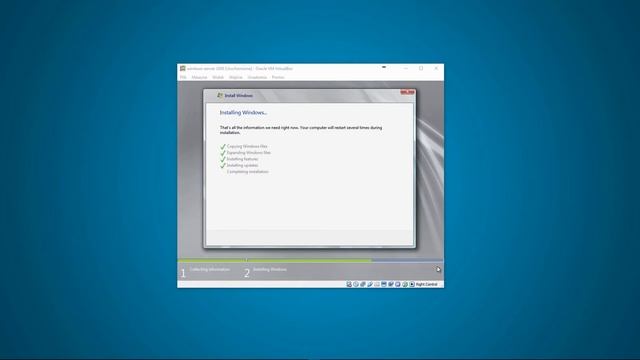Click checkmark beside Copying Windows files
This screenshot has height=360, width=640.
click(223, 146)
